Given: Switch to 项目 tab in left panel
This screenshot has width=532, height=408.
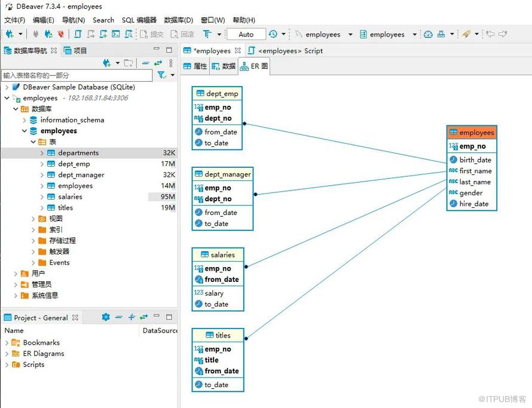Looking at the screenshot, I should (x=75, y=51).
